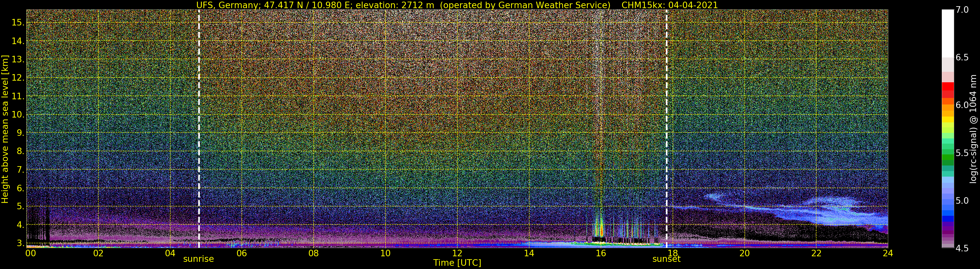
Task: Select the height axis tick "14."
Action: [x=18, y=41]
